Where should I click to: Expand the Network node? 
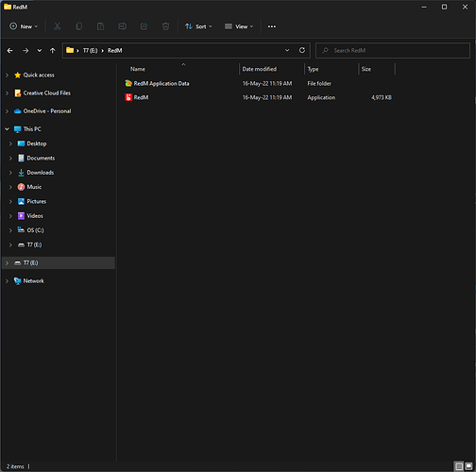click(7, 281)
